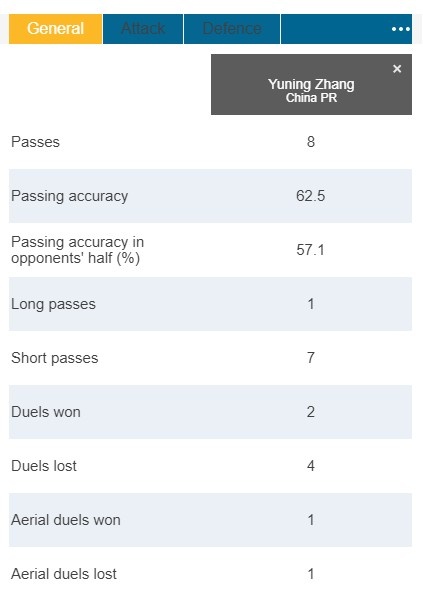Click the 57.1 opponents' half value

(x=311, y=250)
